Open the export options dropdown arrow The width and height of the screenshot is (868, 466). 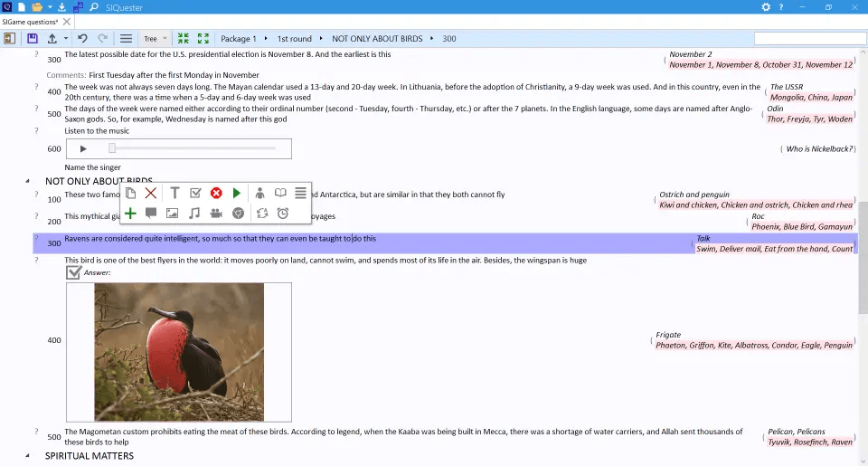pyautogui.click(x=65, y=38)
